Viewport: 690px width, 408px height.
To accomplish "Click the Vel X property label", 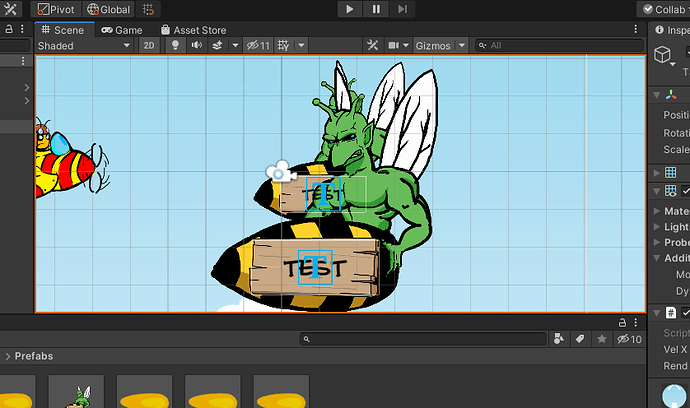I will coord(675,349).
